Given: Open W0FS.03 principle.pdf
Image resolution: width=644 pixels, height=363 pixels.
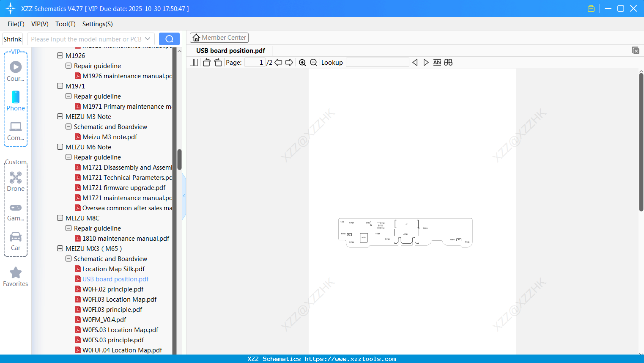Looking at the screenshot, I should pyautogui.click(x=109, y=340).
